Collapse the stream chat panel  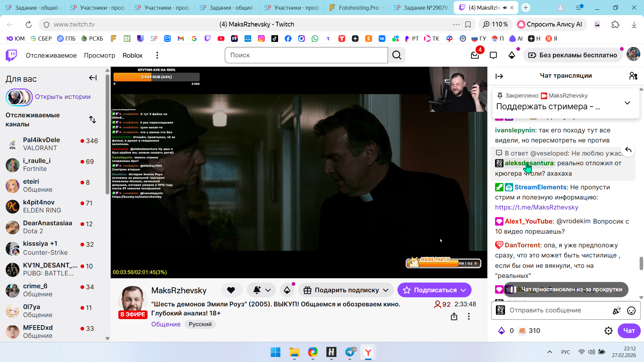[499, 76]
